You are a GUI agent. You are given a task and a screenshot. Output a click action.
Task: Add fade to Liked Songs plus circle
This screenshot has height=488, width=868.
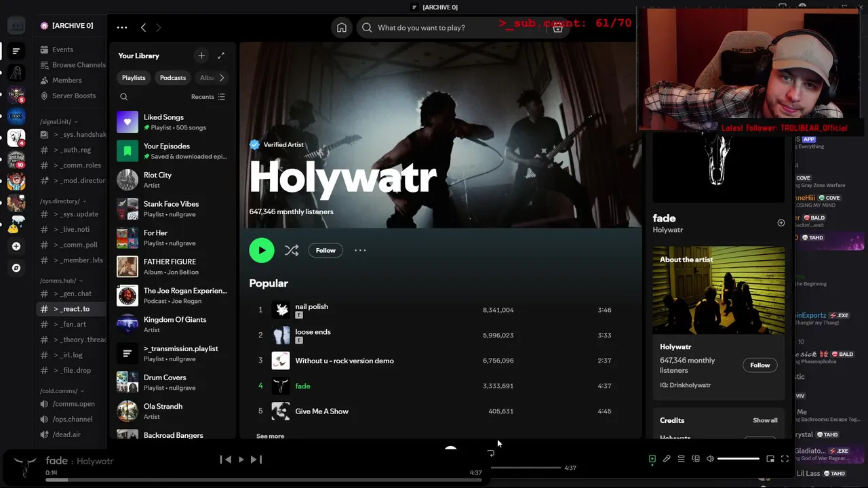pos(781,223)
